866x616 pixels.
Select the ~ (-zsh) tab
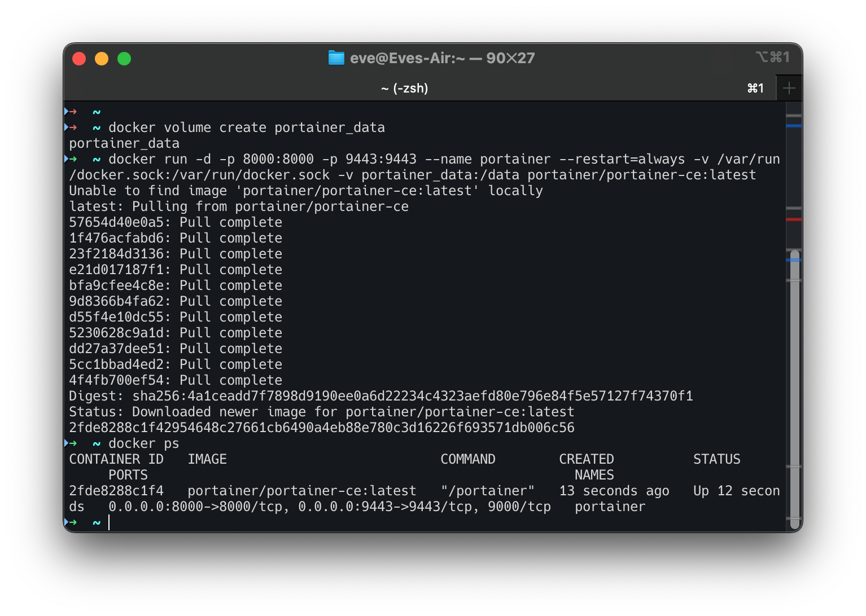pos(404,88)
